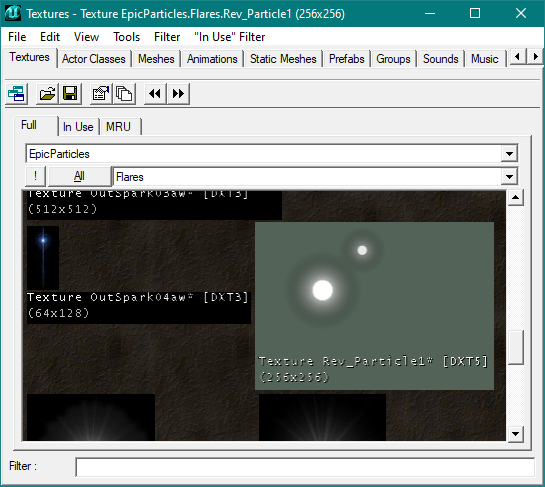Switch to the In Use tab
Viewport: 545px width, 487px height.
click(78, 127)
